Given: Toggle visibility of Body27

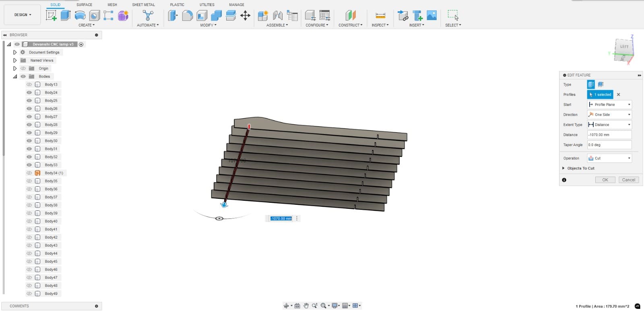Looking at the screenshot, I should 29,117.
